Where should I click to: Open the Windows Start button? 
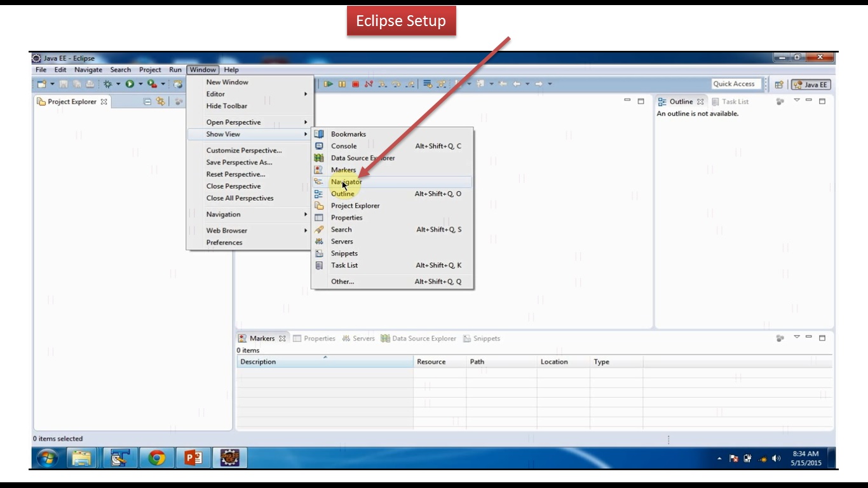coord(48,458)
